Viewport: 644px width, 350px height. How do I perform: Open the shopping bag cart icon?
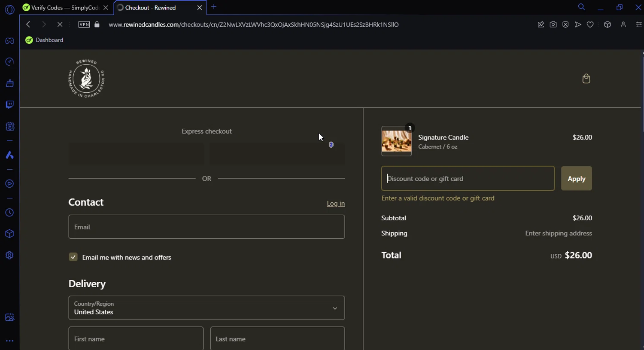[586, 79]
